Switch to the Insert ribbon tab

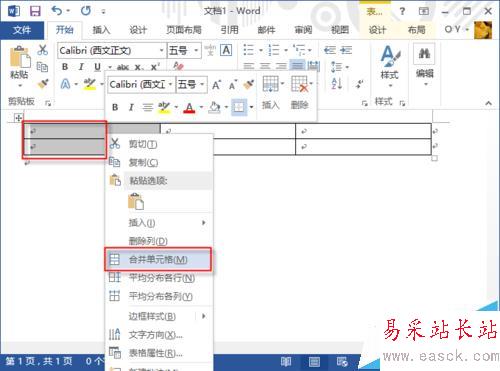coord(101,30)
